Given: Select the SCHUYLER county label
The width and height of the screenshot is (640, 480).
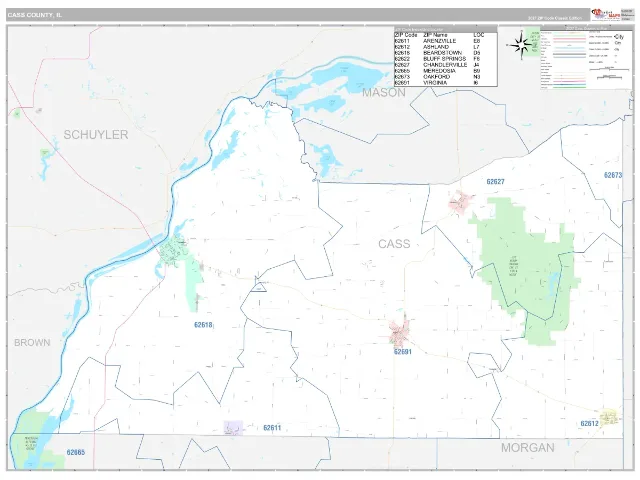Looking at the screenshot, I should 96,134.
